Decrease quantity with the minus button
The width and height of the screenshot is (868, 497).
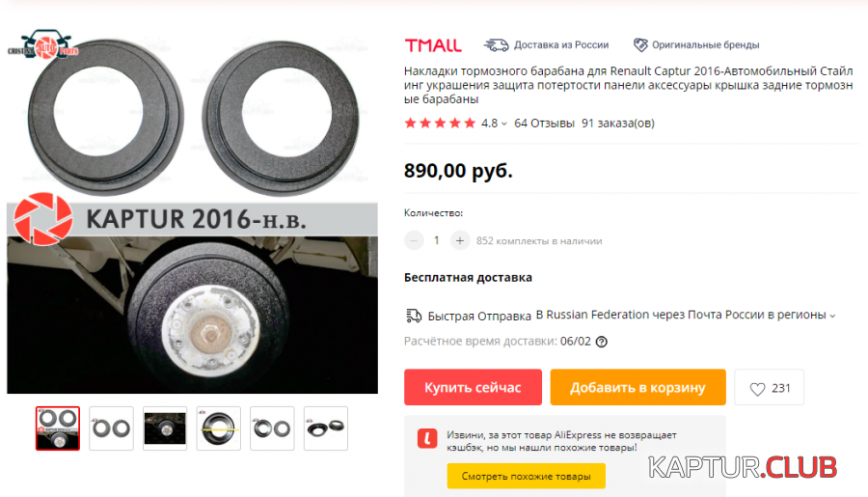pyautogui.click(x=414, y=240)
